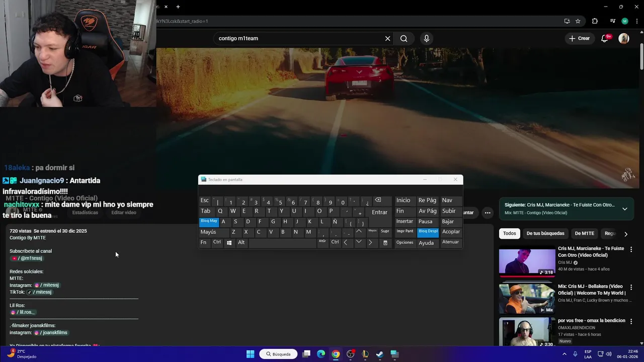Bookmark this page with the star icon
The height and width of the screenshot is (362, 644).
tap(578, 21)
